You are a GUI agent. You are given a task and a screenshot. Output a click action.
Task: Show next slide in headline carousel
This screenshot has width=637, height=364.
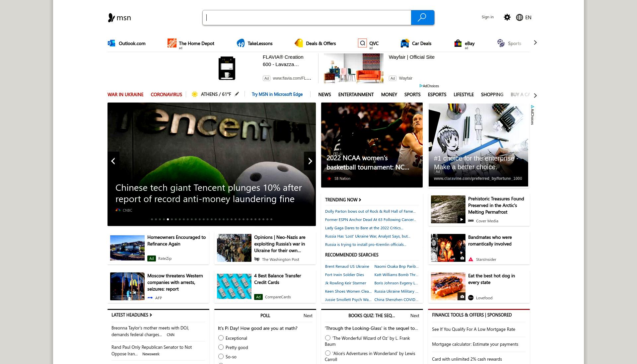point(310,161)
